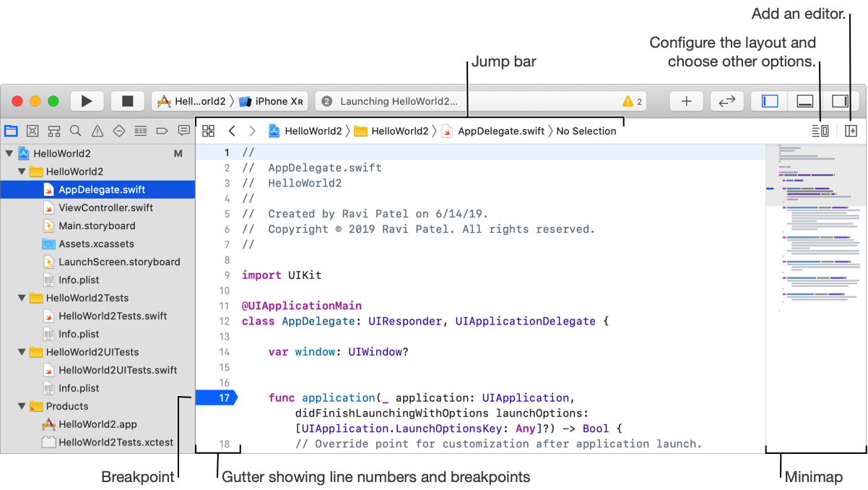The width and height of the screenshot is (868, 490).
Task: Click line number 9 in the gutter
Action: (226, 275)
